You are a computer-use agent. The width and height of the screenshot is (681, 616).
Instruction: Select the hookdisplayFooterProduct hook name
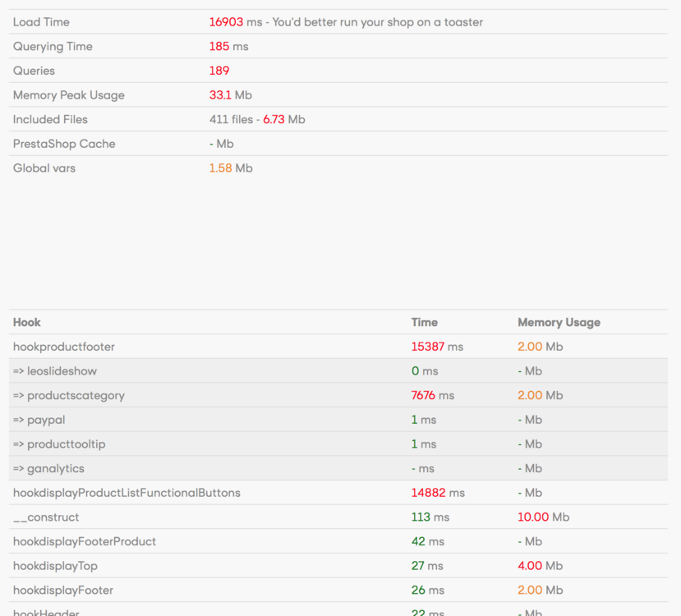pyautogui.click(x=85, y=541)
